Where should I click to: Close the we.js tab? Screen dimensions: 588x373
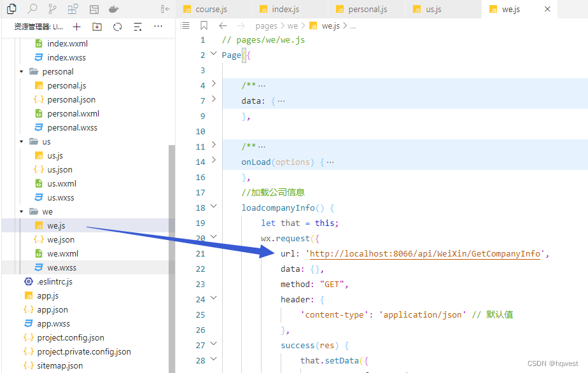click(x=547, y=9)
